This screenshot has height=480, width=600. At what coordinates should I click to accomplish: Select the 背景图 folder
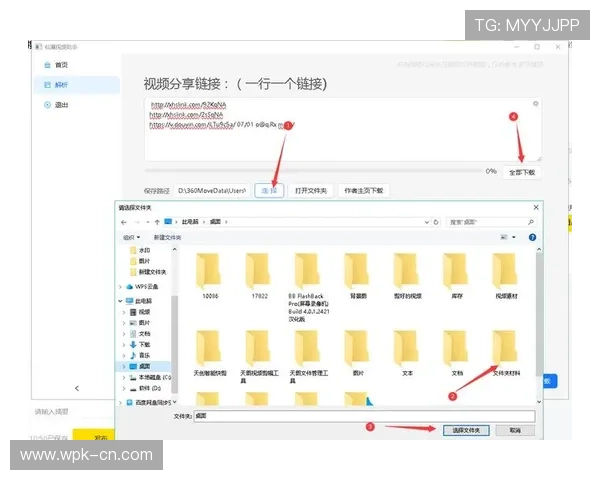tap(358, 276)
